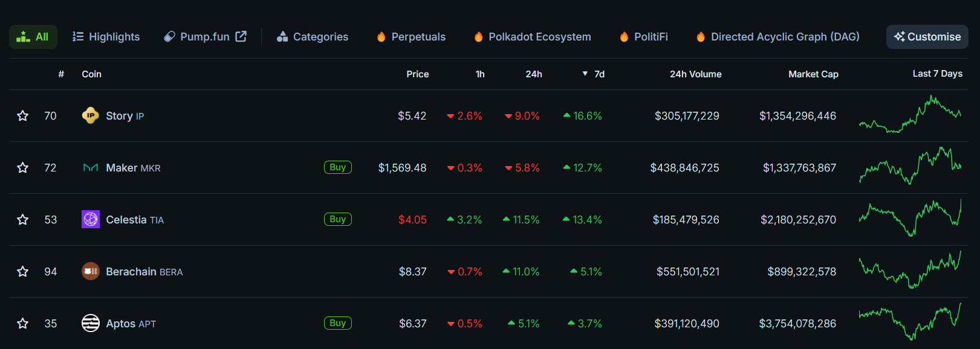Switch to the Highlights tab
The width and height of the screenshot is (980, 349).
click(106, 37)
